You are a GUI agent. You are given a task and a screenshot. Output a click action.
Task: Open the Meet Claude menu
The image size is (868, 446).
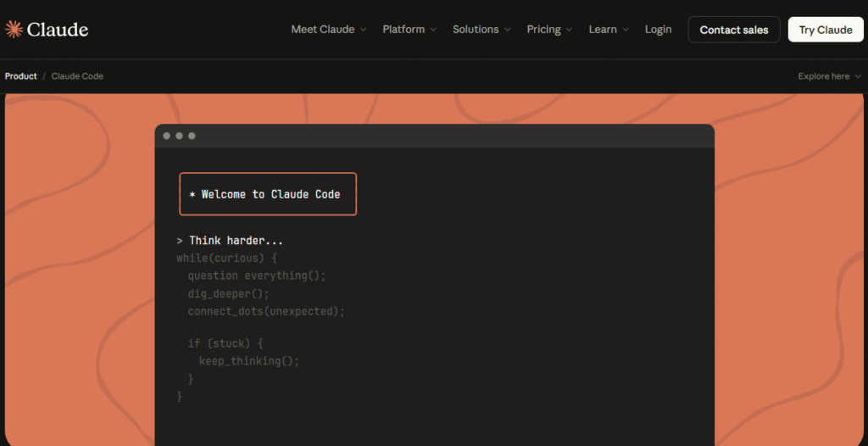[322, 30]
